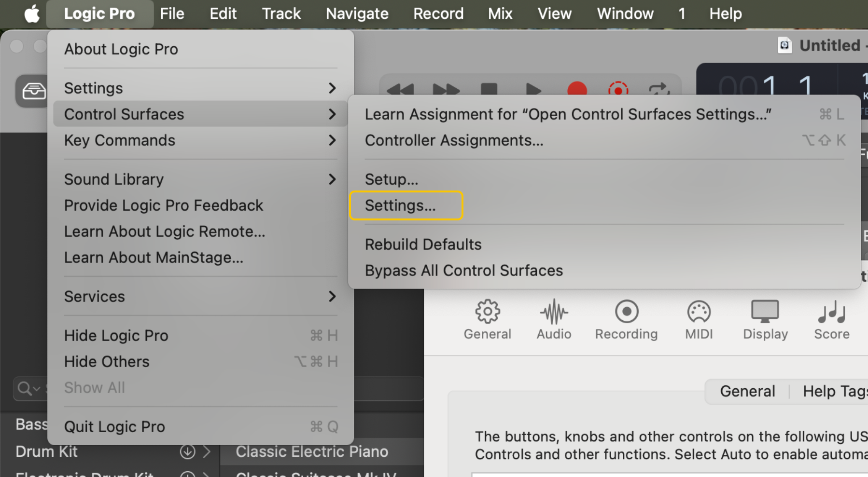Click the Fast Forward transport button
Image resolution: width=868 pixels, height=477 pixels.
click(445, 90)
